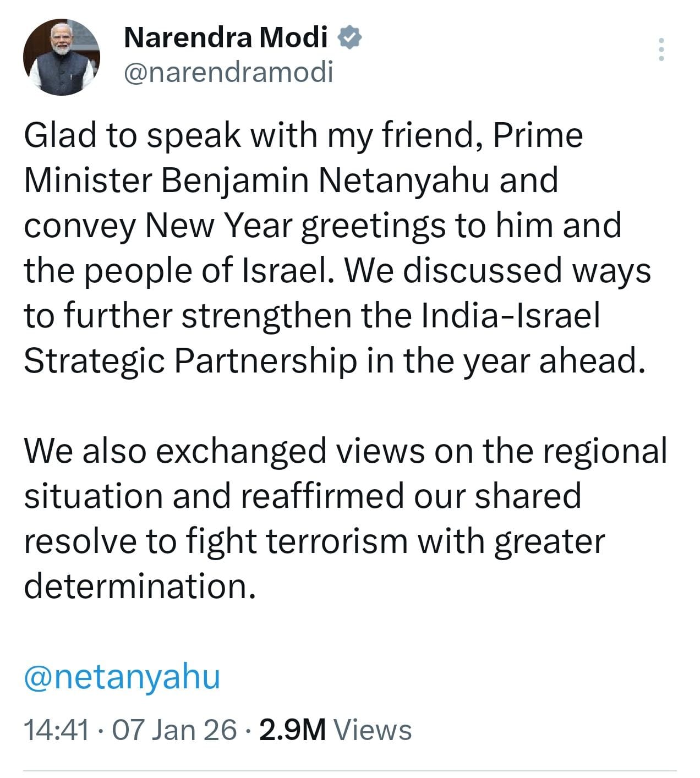700x778 pixels.
Task: Click the blue verified badge
Action: pos(349,37)
